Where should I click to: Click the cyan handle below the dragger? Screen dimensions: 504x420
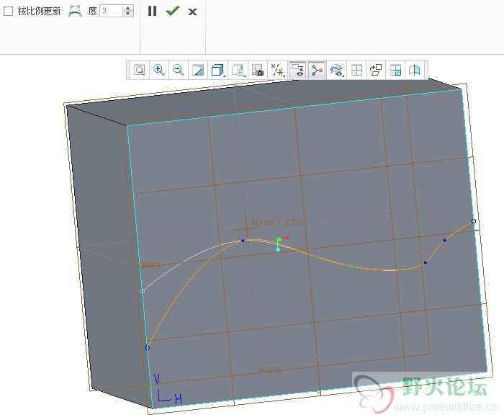pyautogui.click(x=278, y=249)
